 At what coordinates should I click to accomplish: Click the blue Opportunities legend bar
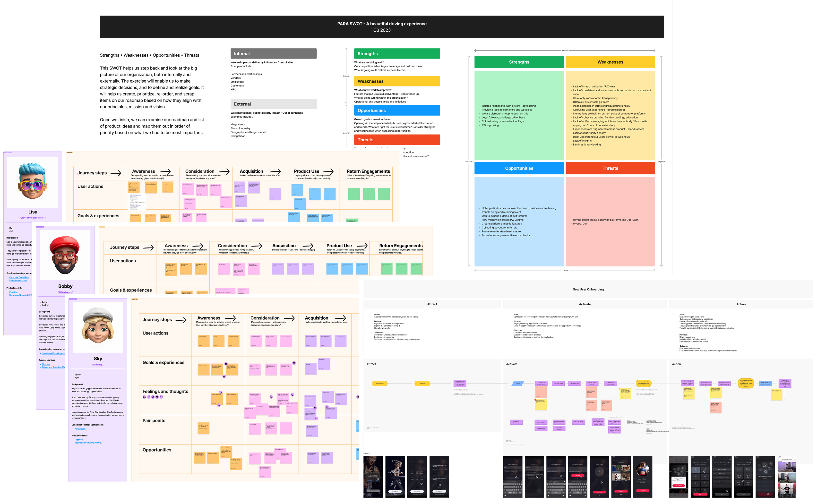tap(397, 111)
